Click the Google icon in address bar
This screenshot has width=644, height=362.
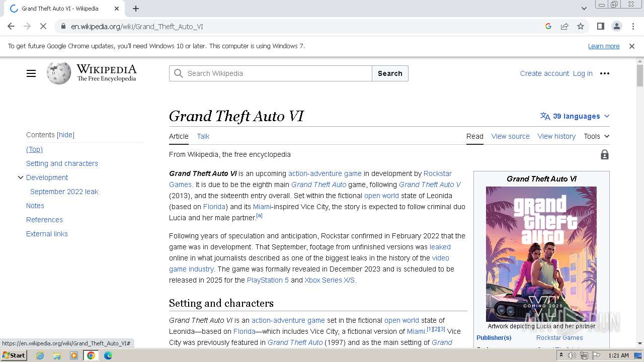[x=548, y=26]
